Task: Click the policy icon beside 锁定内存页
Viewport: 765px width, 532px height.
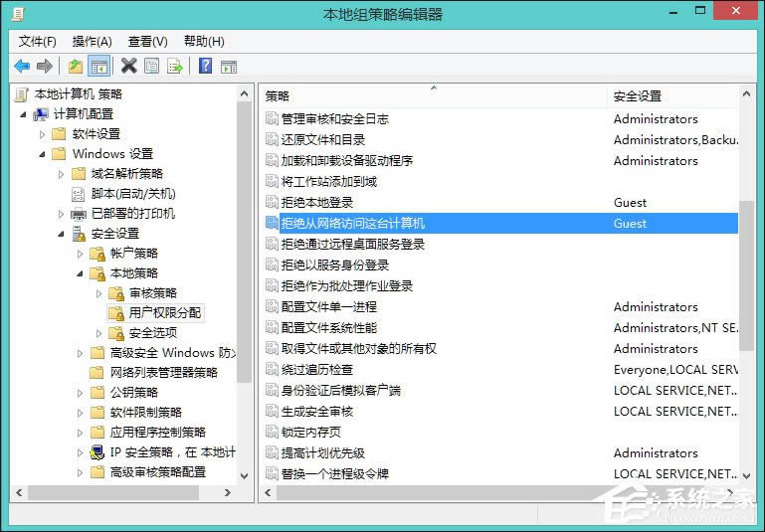Action: tap(272, 432)
